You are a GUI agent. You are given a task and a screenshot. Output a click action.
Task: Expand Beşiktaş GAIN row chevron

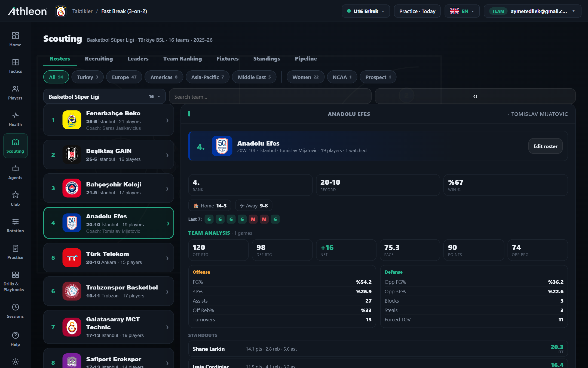coord(167,155)
